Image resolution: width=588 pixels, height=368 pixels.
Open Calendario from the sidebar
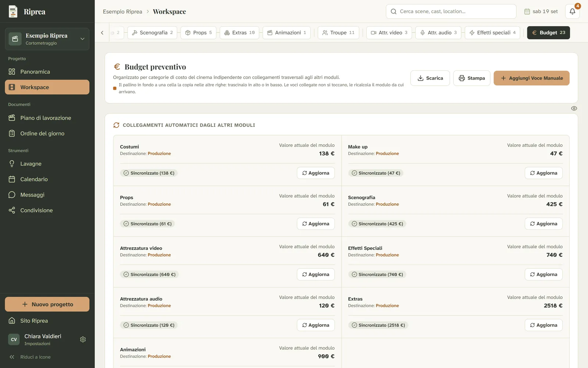47,179
